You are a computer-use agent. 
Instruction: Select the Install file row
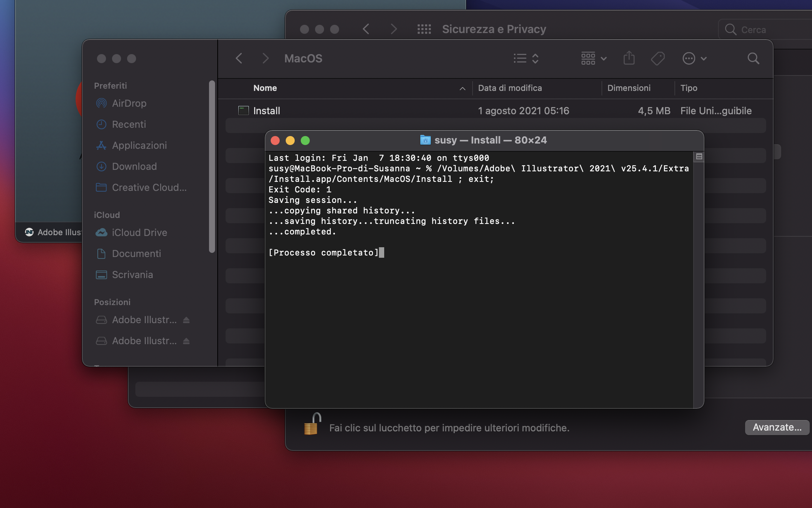coord(495,110)
